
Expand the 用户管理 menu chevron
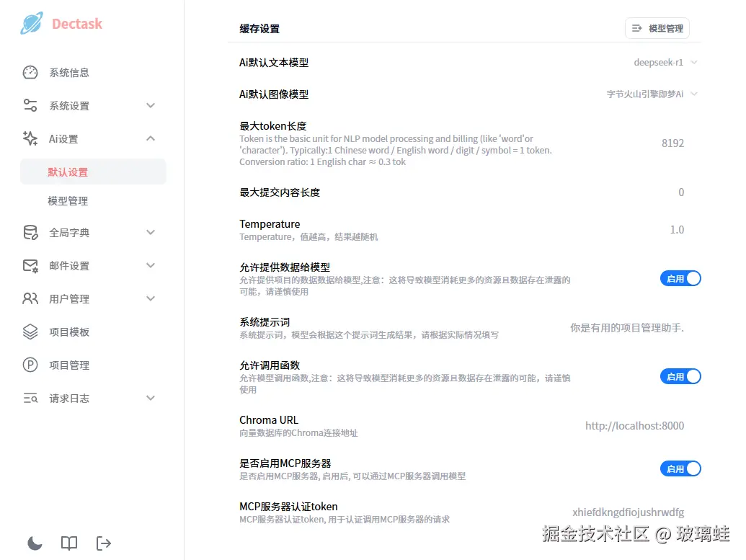(151, 299)
